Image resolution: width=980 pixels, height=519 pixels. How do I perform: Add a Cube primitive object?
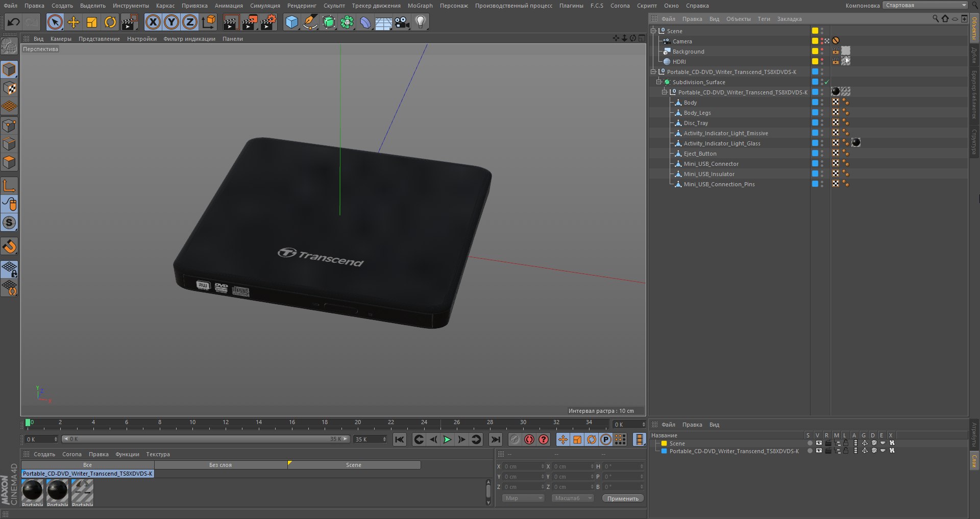click(x=291, y=22)
